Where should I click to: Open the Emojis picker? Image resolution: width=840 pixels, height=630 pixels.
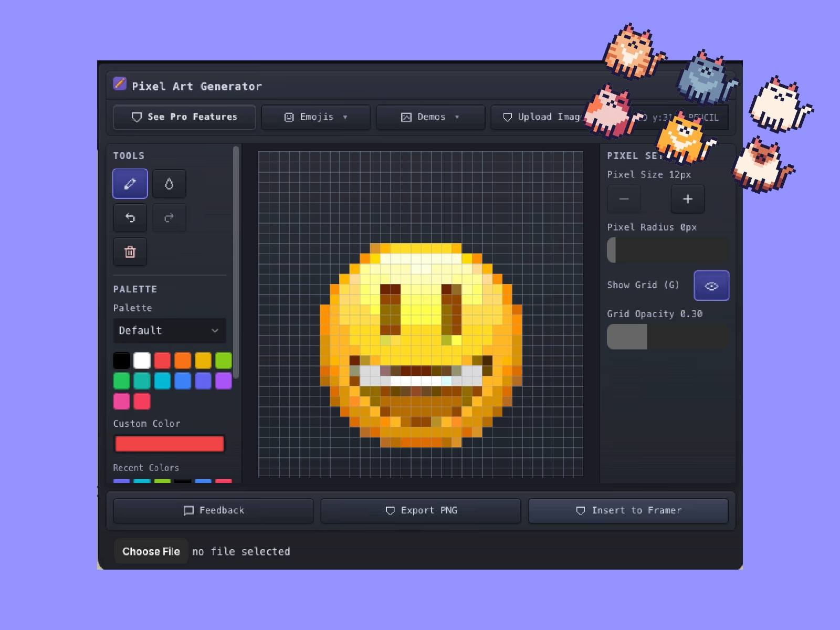pos(316,117)
